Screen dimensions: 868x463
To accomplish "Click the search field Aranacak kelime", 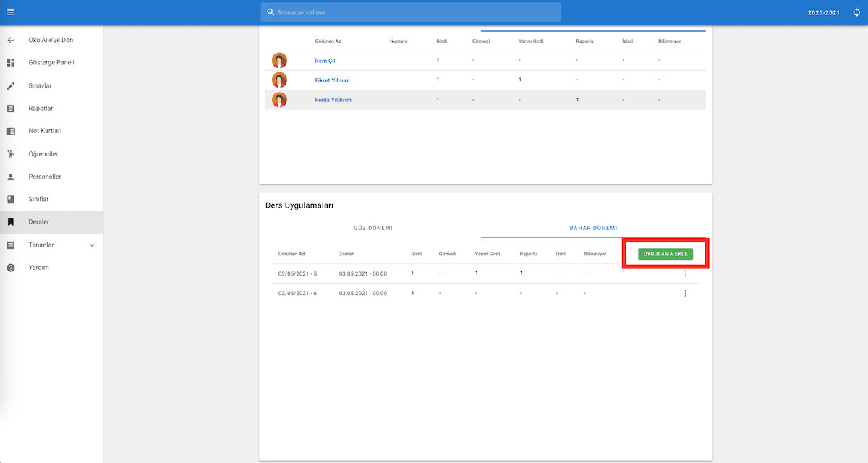I will [x=411, y=12].
